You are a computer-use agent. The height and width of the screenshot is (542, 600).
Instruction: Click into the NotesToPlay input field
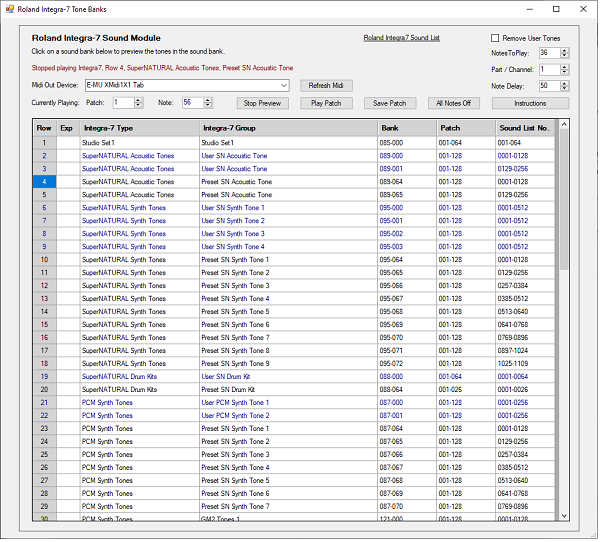[550, 53]
